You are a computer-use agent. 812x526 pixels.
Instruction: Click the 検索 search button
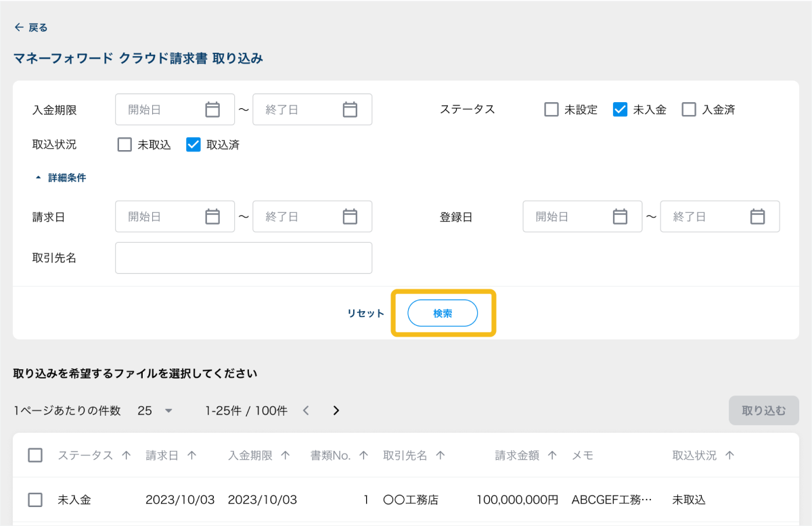pos(443,313)
